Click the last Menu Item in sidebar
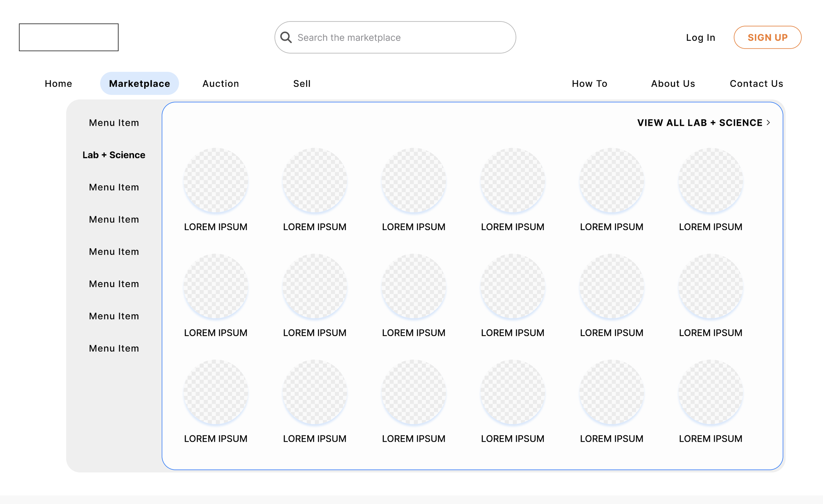The height and width of the screenshot is (504, 823). click(x=114, y=348)
